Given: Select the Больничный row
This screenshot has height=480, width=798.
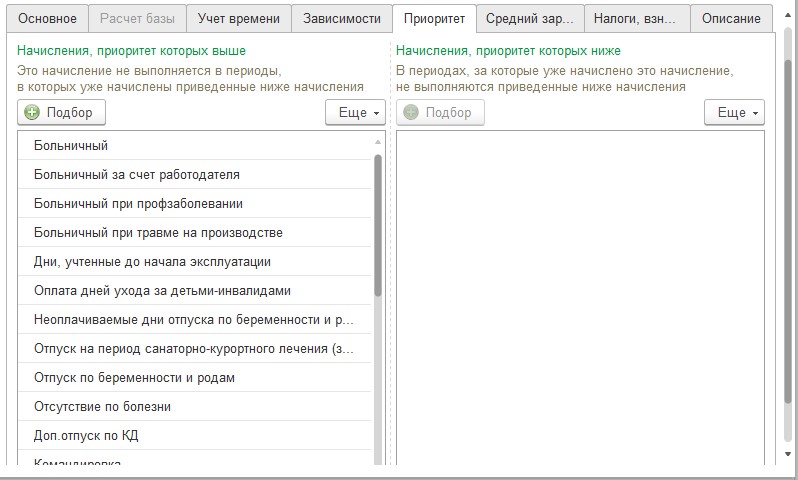Looking at the screenshot, I should point(195,146).
